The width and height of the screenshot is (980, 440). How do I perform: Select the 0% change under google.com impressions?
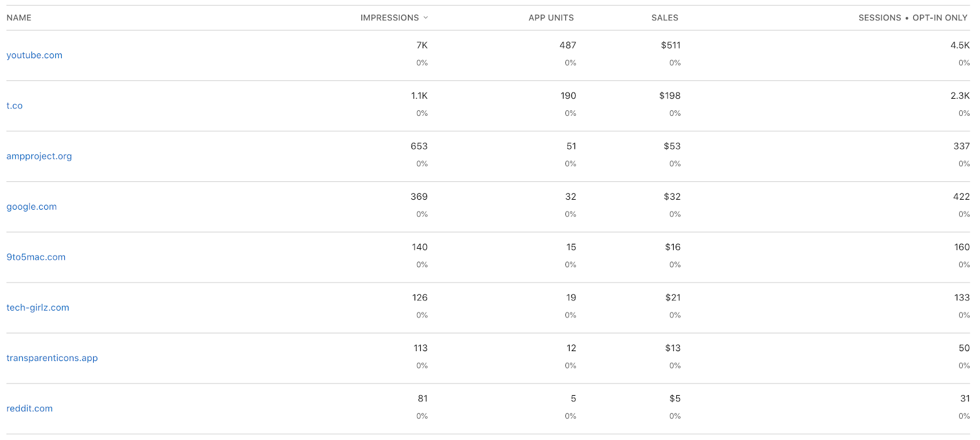pos(421,214)
